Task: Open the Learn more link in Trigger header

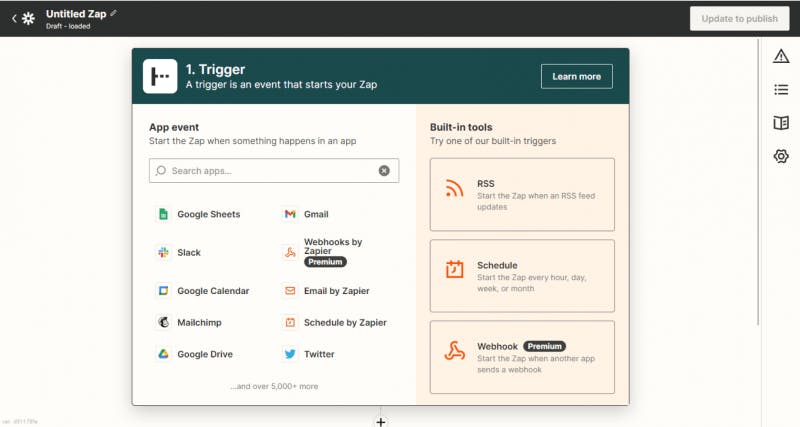Action: pos(577,77)
